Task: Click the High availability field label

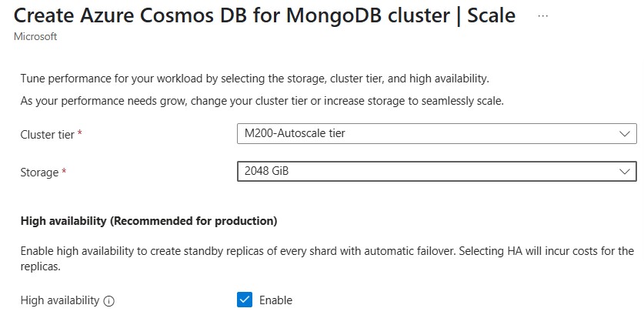Action: (x=59, y=300)
